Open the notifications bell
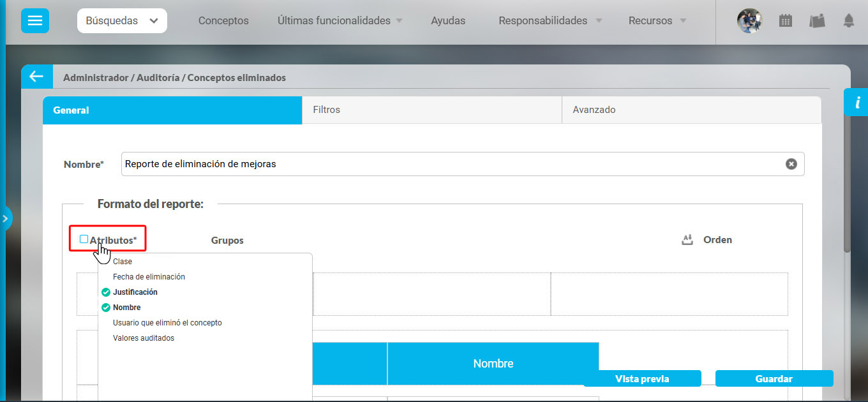Image resolution: width=868 pixels, height=402 pixels. pyautogui.click(x=848, y=21)
